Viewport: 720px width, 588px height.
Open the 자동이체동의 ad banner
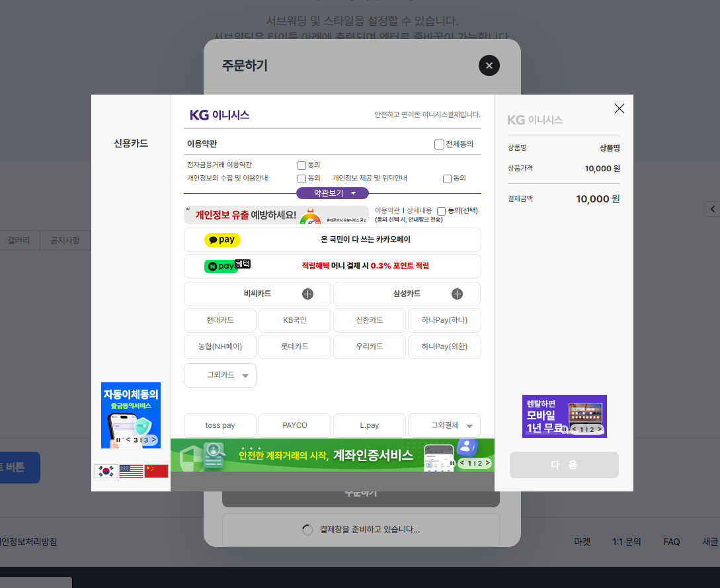click(x=131, y=415)
